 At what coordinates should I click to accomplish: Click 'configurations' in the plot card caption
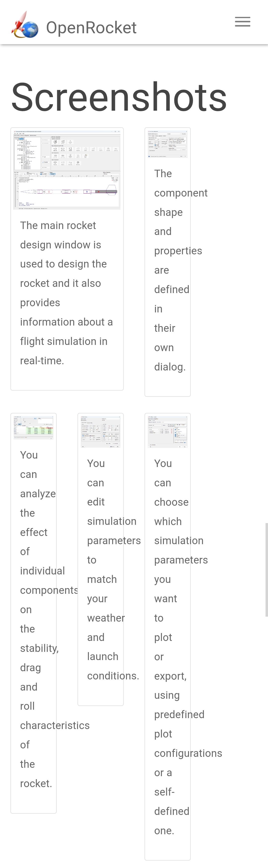click(188, 753)
